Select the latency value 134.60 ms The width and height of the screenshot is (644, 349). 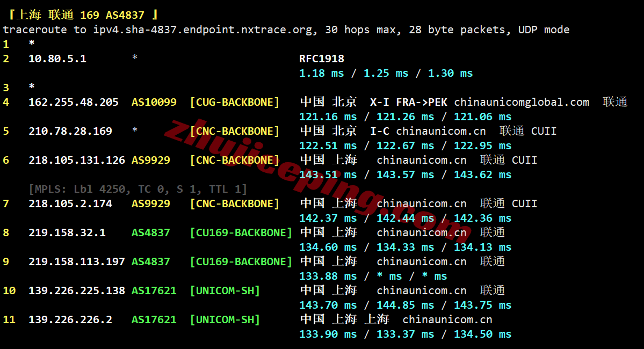[328, 248]
